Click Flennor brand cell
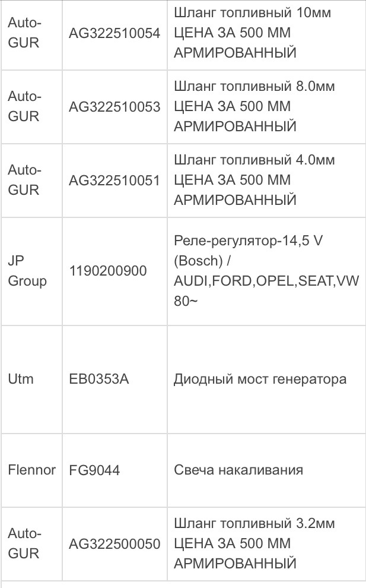Image resolution: width=366 pixels, height=588 pixels. click(x=32, y=470)
